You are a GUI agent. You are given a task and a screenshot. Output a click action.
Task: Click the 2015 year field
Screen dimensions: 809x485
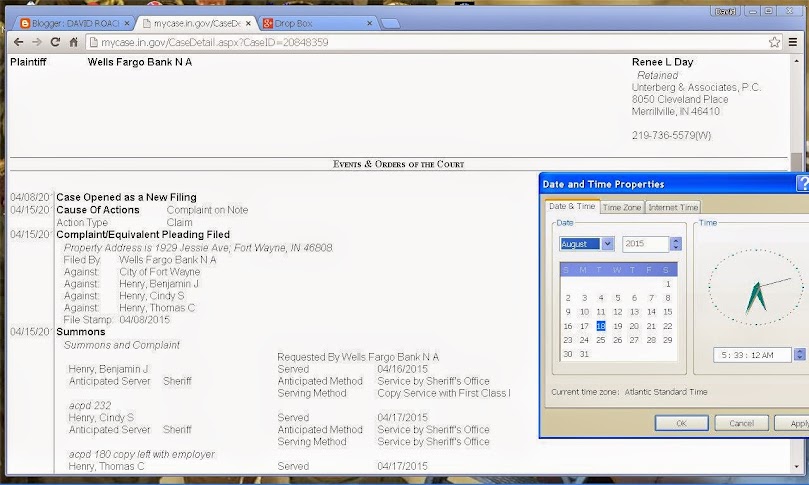(x=645, y=244)
